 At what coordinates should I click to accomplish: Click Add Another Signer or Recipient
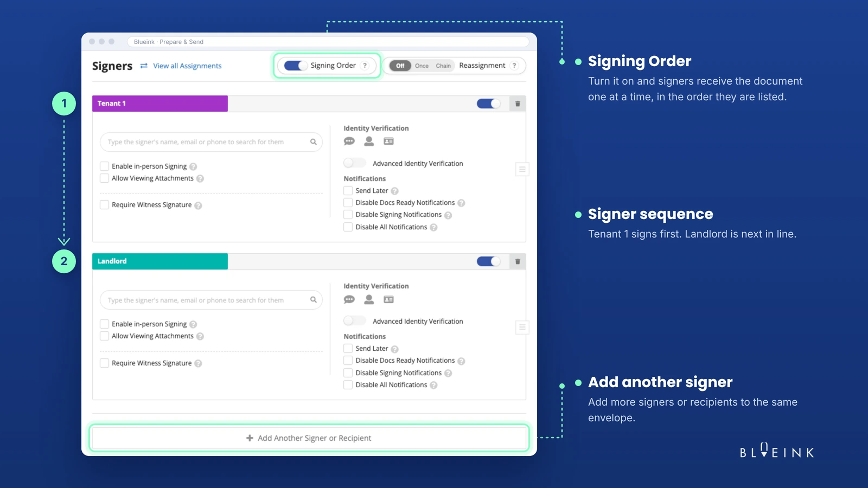pyautogui.click(x=309, y=438)
